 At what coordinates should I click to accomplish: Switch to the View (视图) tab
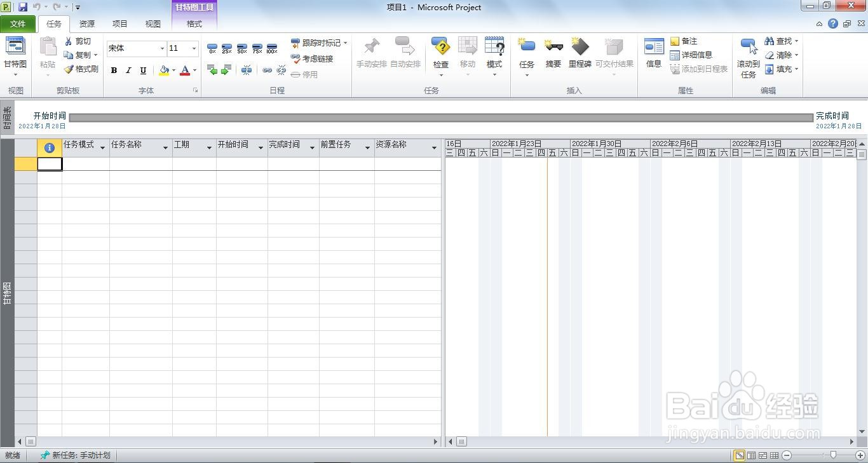[153, 24]
